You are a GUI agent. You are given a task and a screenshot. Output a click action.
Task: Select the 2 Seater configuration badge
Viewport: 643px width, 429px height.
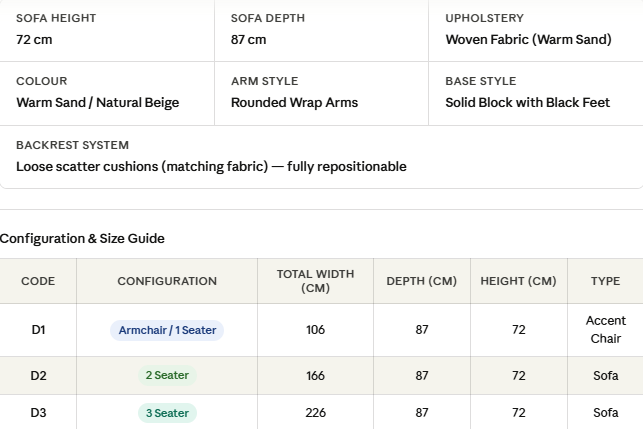(167, 376)
